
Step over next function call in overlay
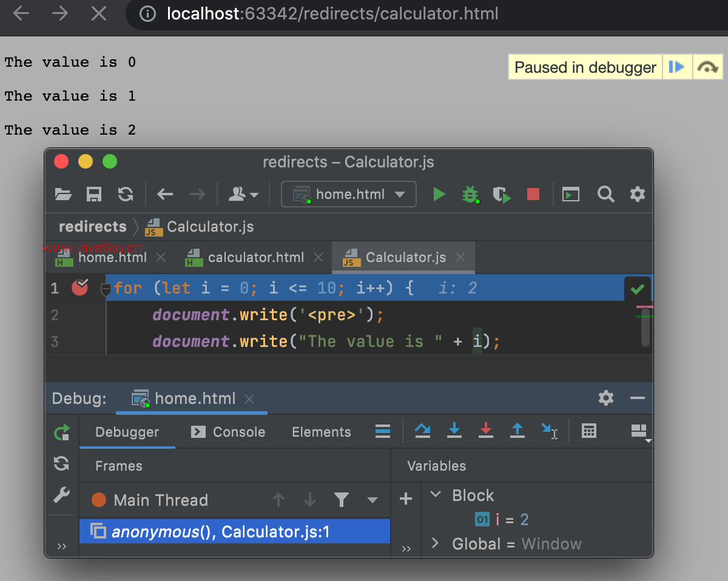pyautogui.click(x=707, y=67)
